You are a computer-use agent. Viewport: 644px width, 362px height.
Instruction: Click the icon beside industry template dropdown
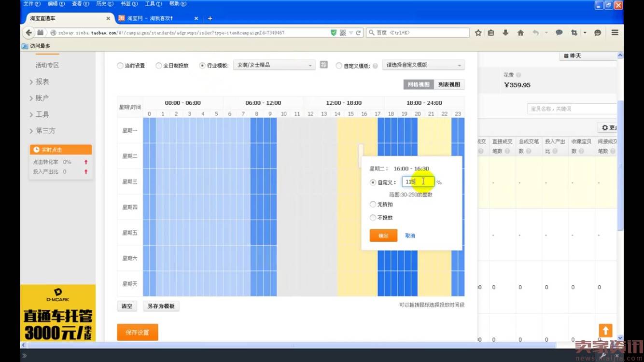(324, 65)
